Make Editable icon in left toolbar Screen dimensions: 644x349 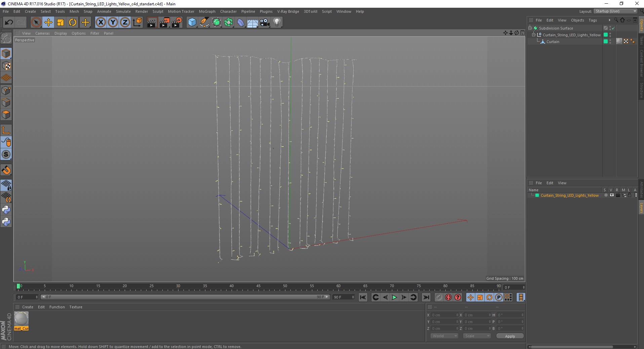coord(6,38)
